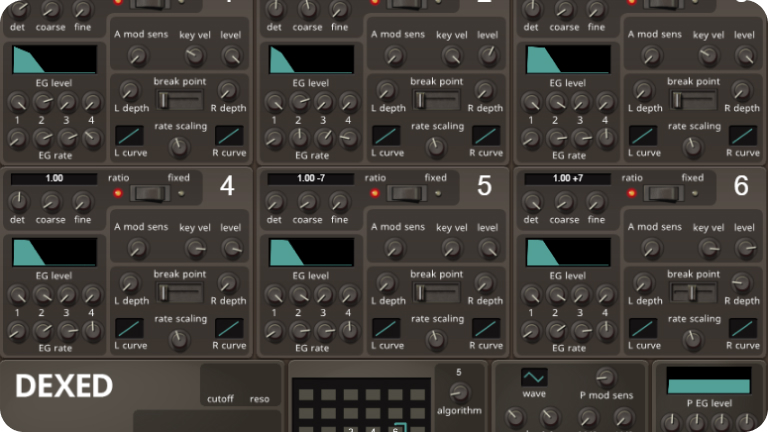Toggle operator 4 ratio/fixed mode switch
768x432 pixels.
(149, 193)
